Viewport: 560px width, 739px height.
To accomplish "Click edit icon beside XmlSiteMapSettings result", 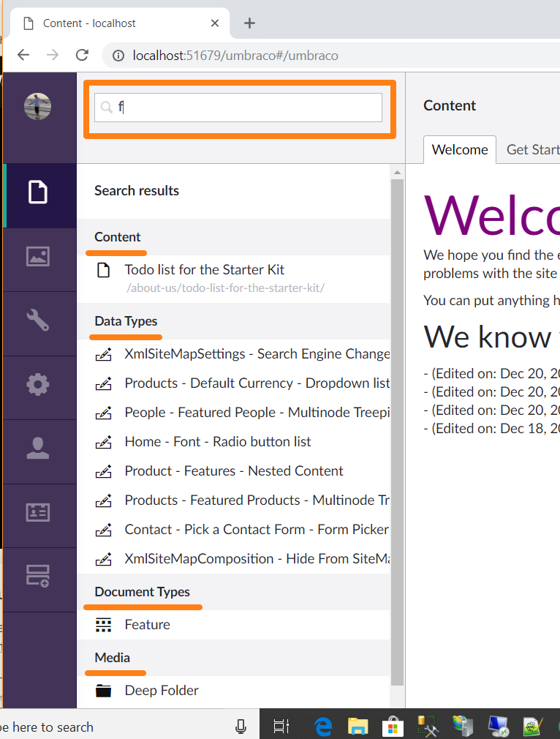I will coord(104,354).
